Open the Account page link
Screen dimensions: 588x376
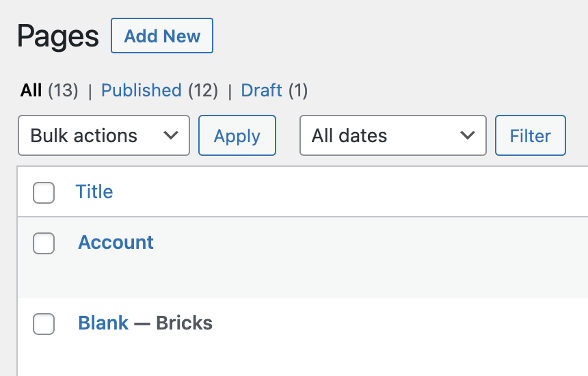tap(116, 243)
